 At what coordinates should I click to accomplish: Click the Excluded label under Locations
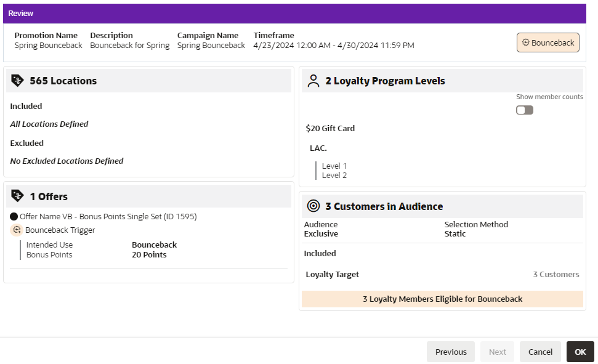pyautogui.click(x=26, y=143)
